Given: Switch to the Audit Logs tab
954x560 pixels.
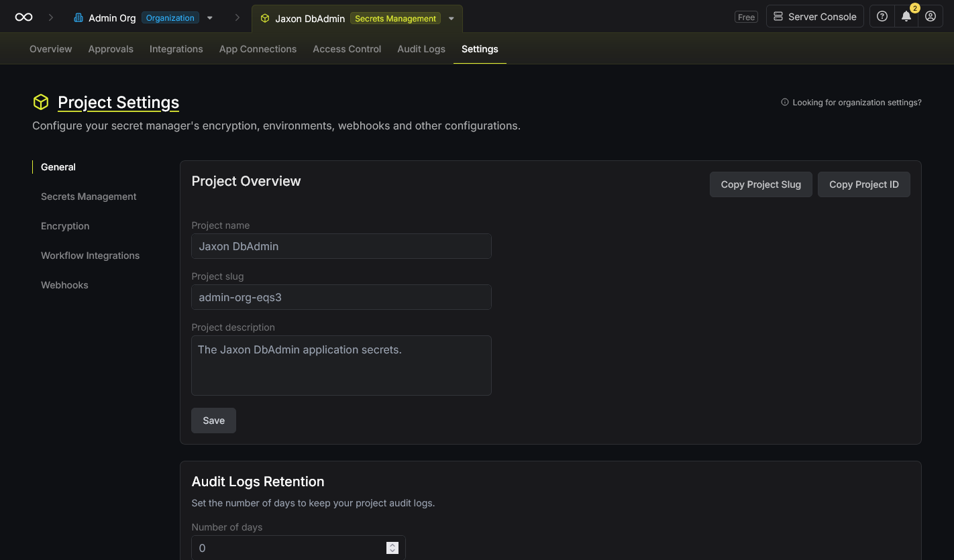Looking at the screenshot, I should point(421,48).
